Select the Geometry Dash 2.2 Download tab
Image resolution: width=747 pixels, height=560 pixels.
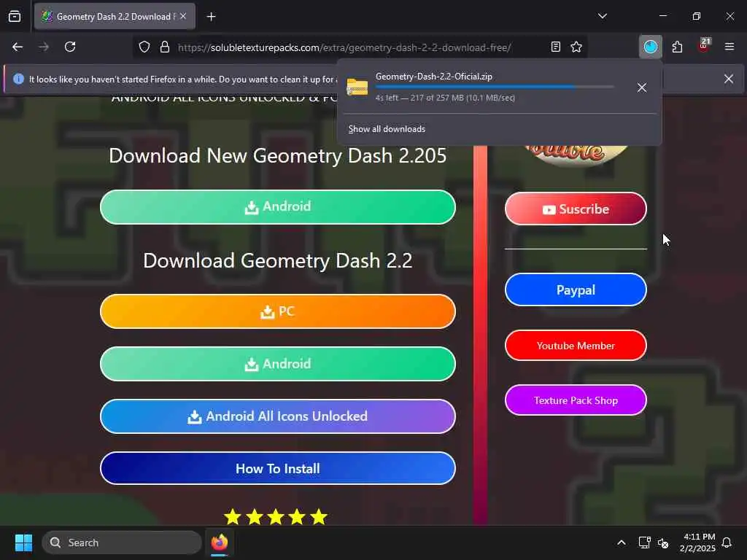click(x=115, y=16)
